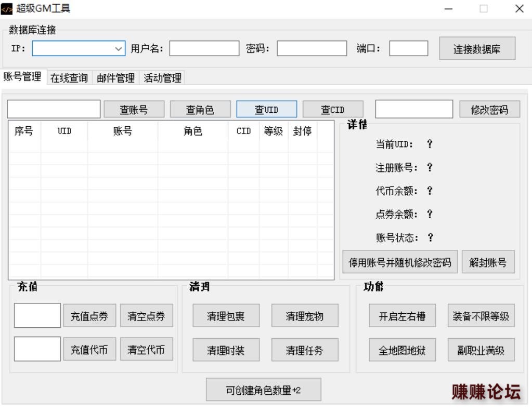
Task: Click the 连接数据库 button
Action: tap(477, 49)
